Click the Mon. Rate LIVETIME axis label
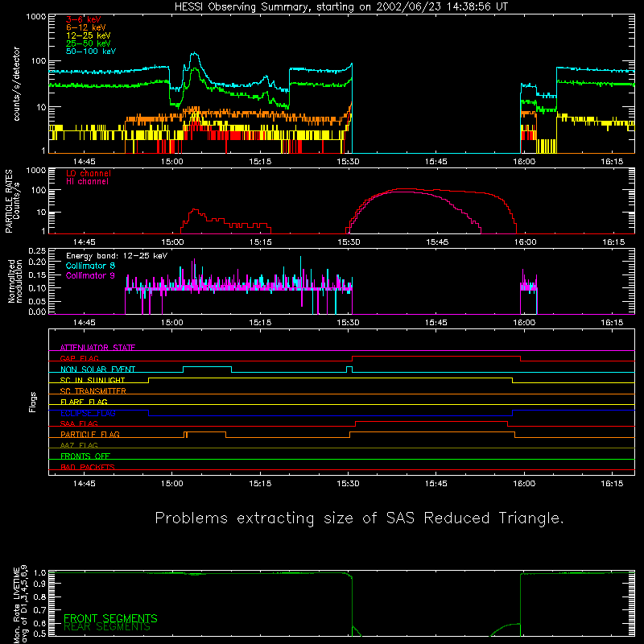Image resolution: width=644 pixels, height=644 pixels. (20, 605)
